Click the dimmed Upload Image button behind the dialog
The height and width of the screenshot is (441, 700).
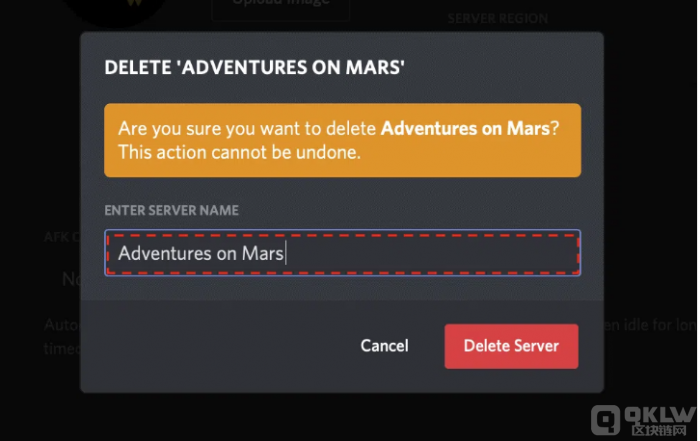click(x=281, y=7)
